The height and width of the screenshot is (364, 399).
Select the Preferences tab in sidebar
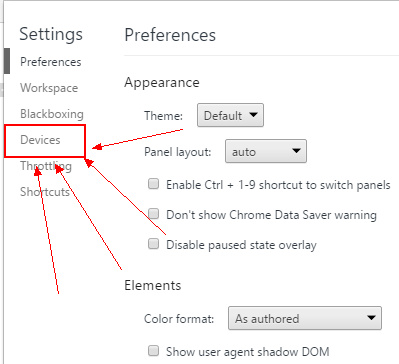[51, 62]
